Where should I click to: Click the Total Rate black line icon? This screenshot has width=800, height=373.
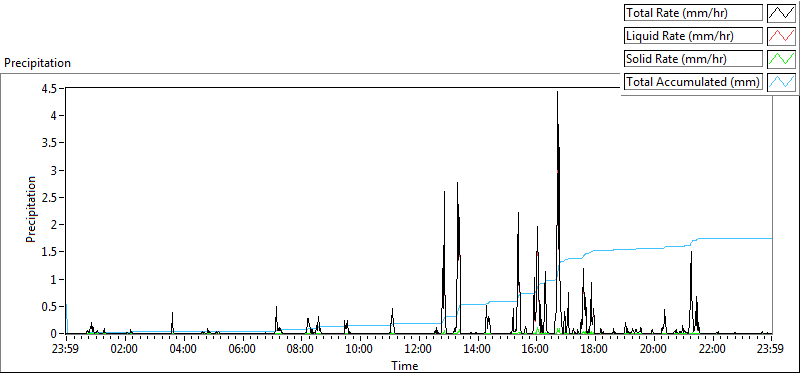point(782,13)
